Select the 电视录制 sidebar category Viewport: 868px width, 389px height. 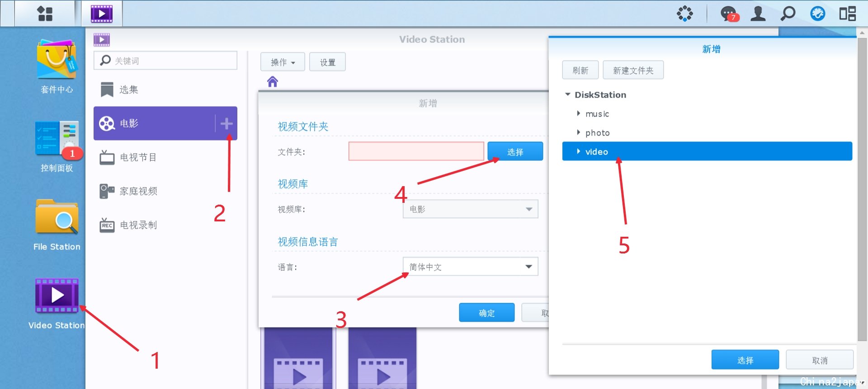(165, 225)
